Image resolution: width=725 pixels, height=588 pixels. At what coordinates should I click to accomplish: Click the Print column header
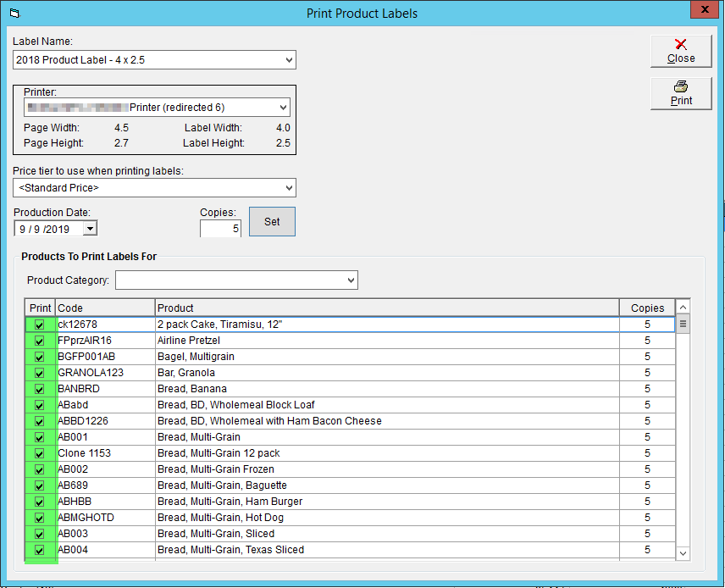40,308
